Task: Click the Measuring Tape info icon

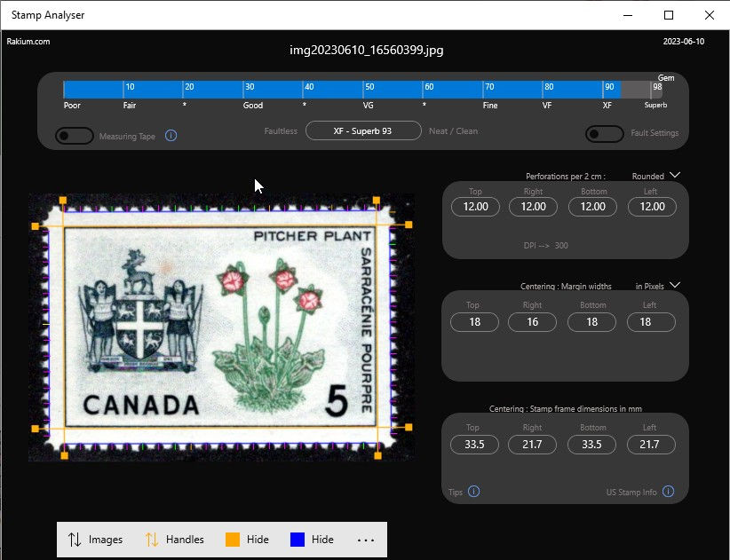Action: click(171, 136)
